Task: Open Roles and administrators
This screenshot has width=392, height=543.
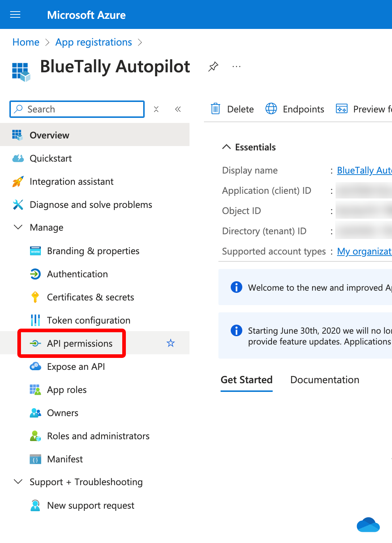Action: (x=95, y=436)
